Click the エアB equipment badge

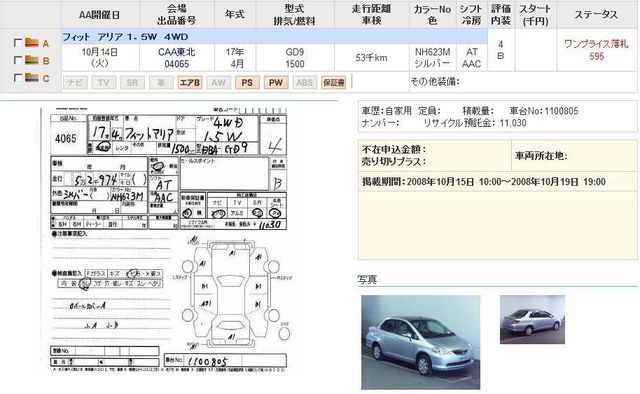pos(190,82)
